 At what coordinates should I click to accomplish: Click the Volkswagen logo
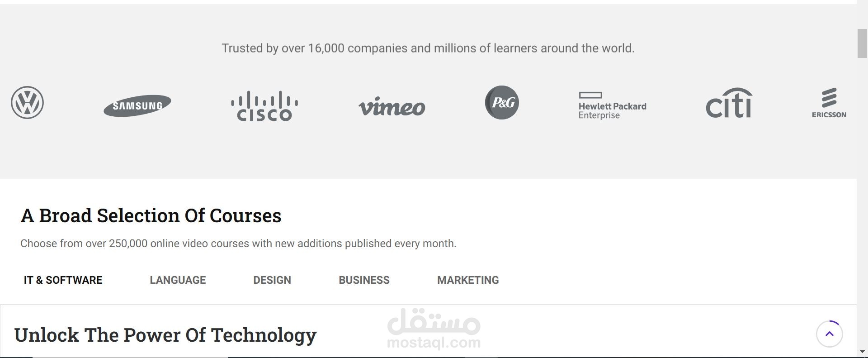[x=28, y=103]
